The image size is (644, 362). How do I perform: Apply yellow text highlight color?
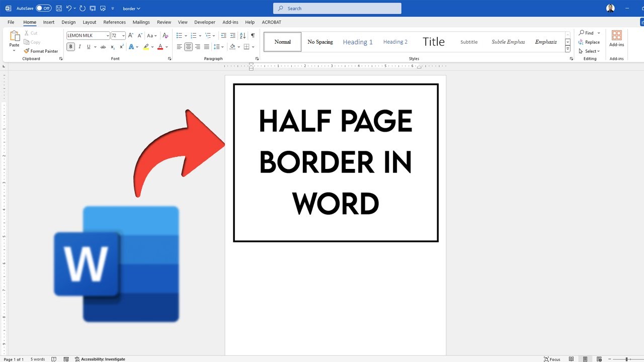pos(146,47)
